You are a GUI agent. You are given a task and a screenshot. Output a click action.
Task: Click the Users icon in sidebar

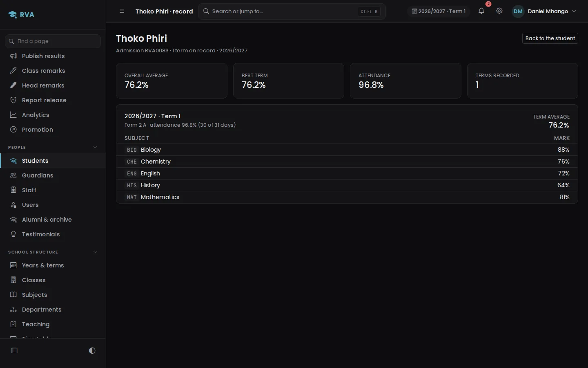(13, 205)
